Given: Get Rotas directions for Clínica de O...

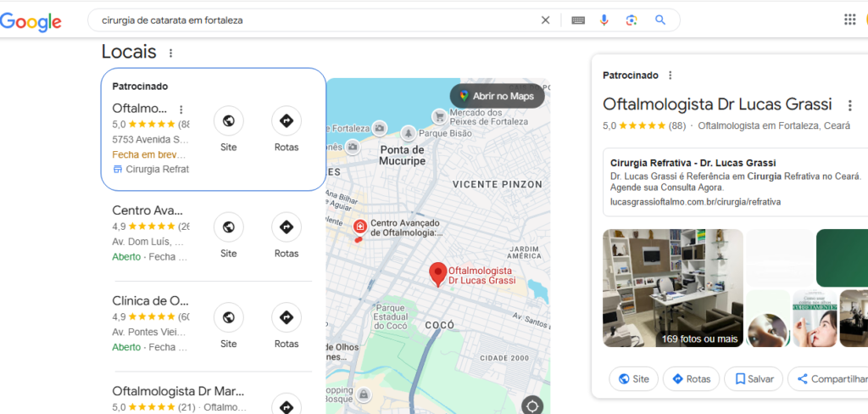Looking at the screenshot, I should tap(287, 317).
